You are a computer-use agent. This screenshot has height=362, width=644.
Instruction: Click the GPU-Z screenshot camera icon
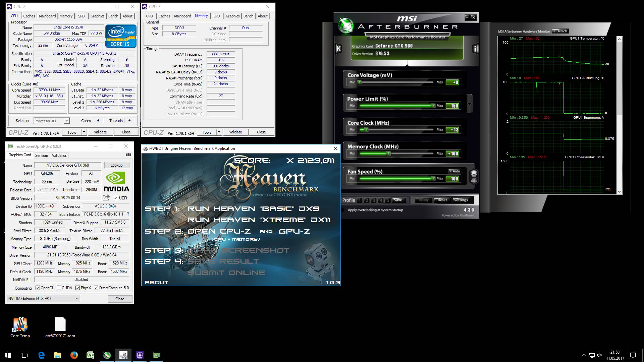(x=128, y=155)
